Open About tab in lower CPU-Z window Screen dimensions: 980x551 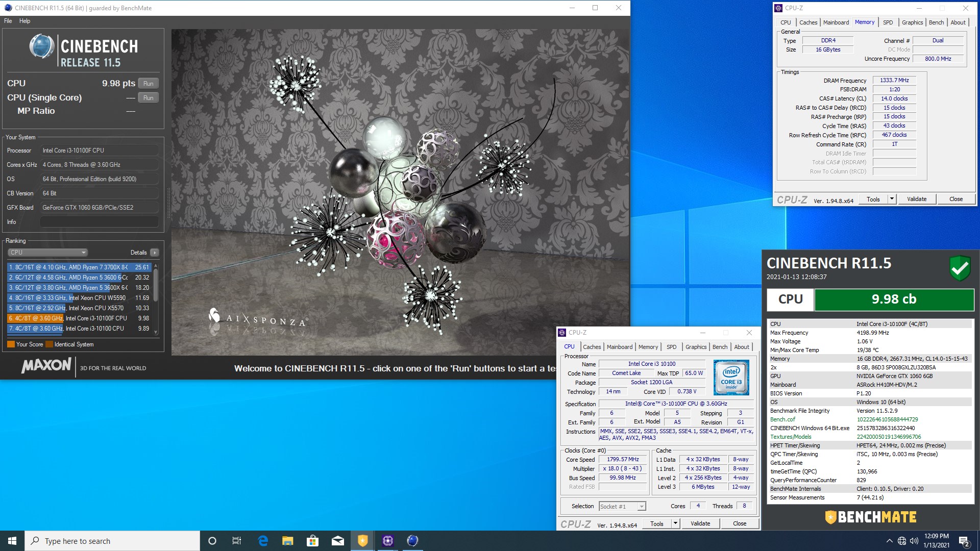pyautogui.click(x=742, y=347)
